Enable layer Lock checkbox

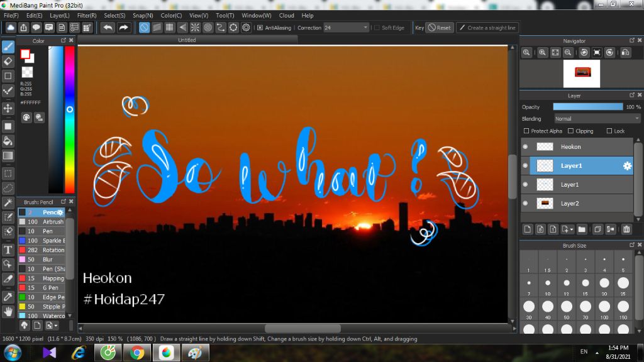coord(609,131)
